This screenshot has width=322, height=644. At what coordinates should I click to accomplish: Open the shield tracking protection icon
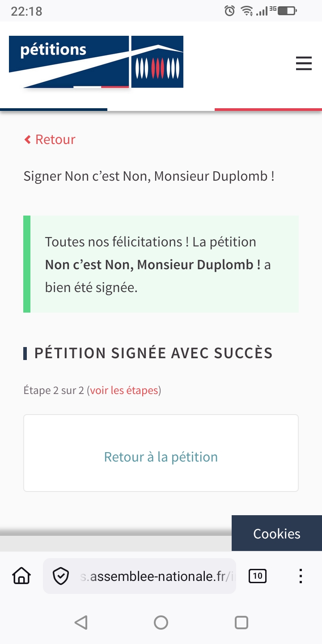pyautogui.click(x=61, y=576)
